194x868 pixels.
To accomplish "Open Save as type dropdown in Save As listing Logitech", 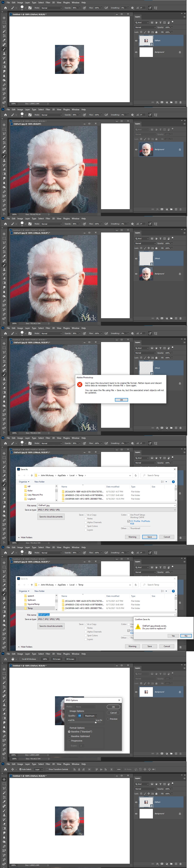I will pyautogui.click(x=107, y=510).
